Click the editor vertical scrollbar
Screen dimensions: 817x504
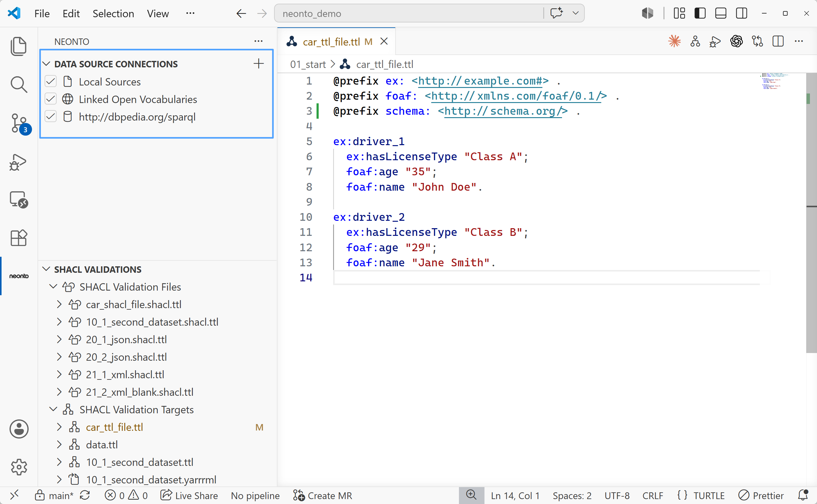(x=811, y=213)
